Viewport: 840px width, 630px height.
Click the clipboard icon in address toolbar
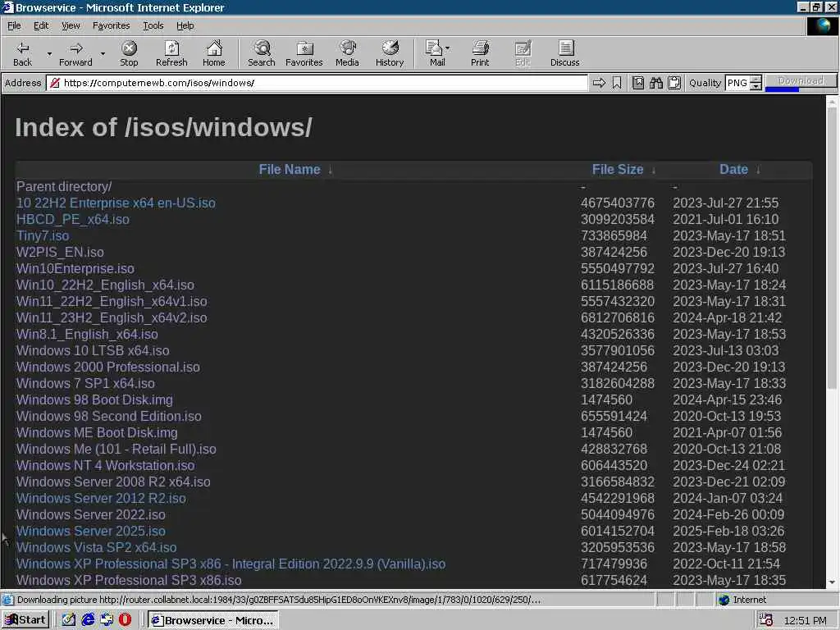[x=674, y=83]
